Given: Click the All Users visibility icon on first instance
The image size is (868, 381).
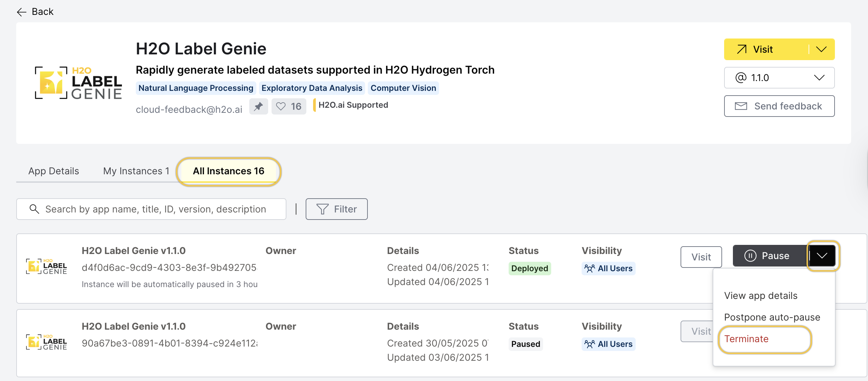Looking at the screenshot, I should click(589, 268).
